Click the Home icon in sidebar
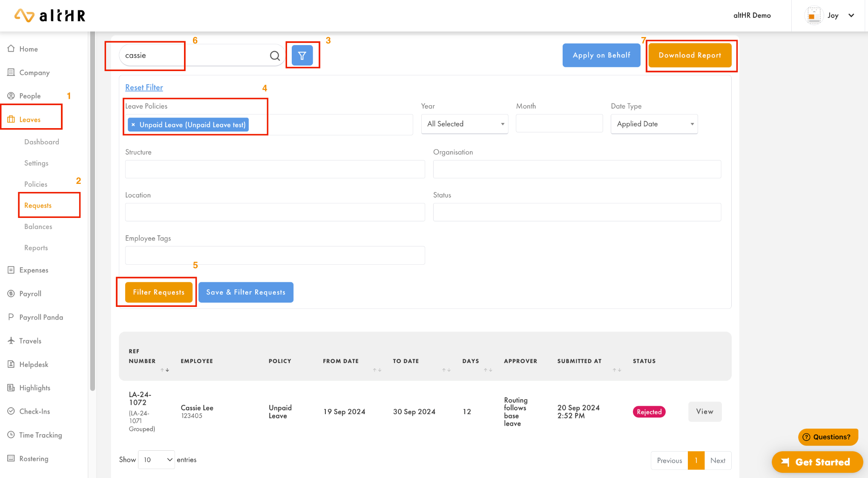Screen dimensions: 868x478 point(11,49)
